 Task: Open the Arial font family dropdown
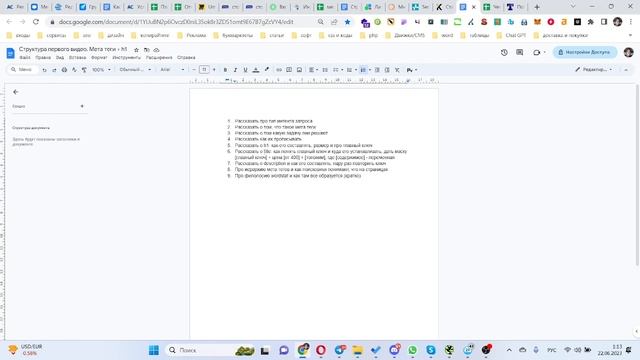(172, 70)
